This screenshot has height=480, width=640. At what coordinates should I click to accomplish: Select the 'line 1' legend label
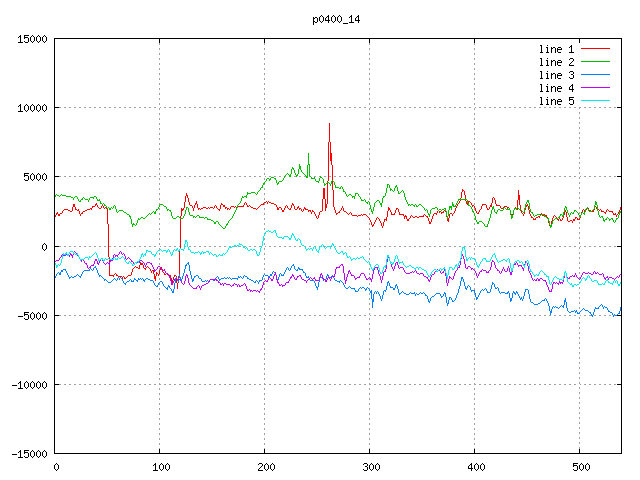(x=557, y=49)
